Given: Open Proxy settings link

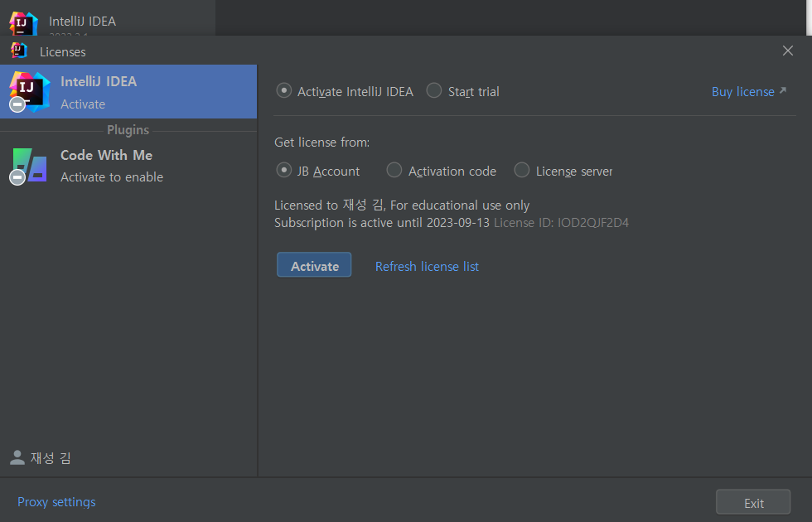Looking at the screenshot, I should click(56, 502).
